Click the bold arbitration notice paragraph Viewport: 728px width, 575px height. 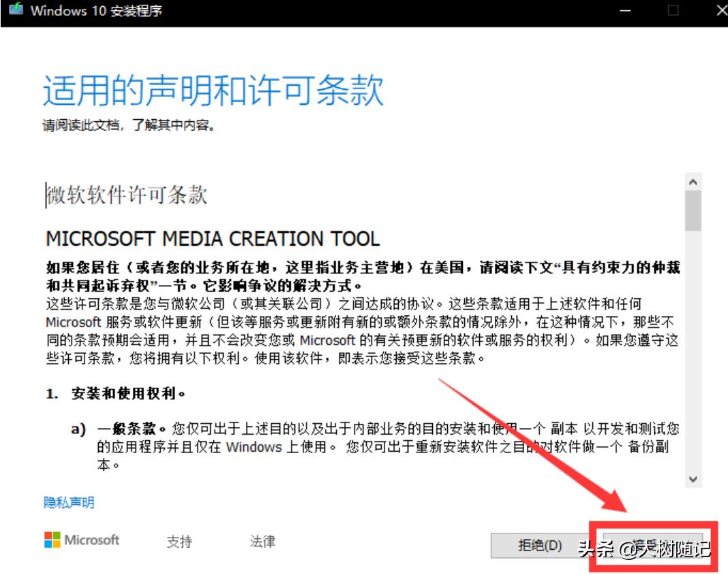362,275
